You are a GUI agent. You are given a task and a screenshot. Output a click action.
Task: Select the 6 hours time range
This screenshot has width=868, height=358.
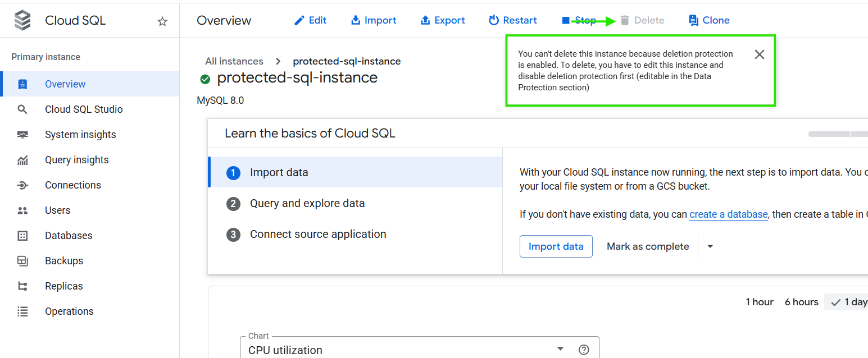click(x=801, y=302)
